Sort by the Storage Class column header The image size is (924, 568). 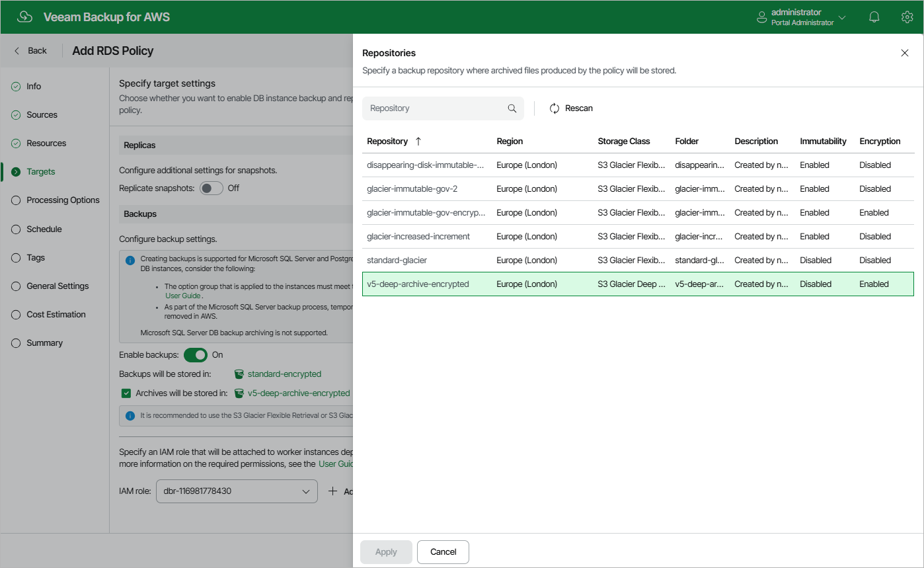pos(624,142)
